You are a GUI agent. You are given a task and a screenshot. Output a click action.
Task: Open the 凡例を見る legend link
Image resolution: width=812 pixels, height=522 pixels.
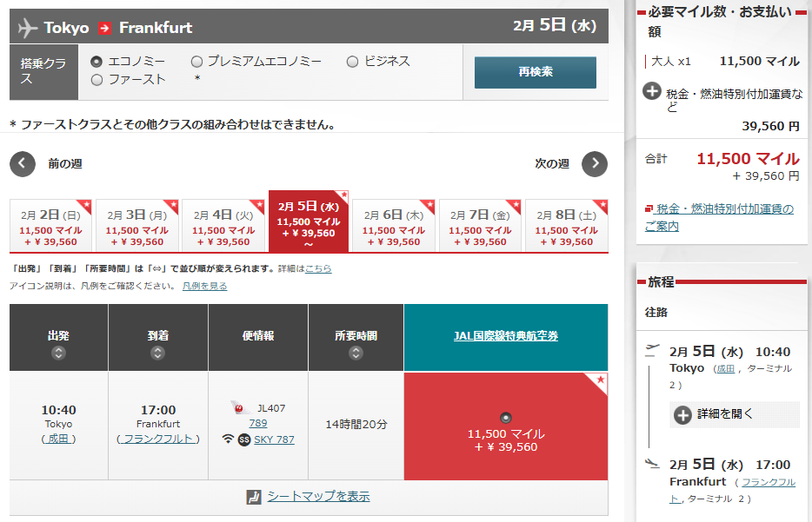coord(204,286)
